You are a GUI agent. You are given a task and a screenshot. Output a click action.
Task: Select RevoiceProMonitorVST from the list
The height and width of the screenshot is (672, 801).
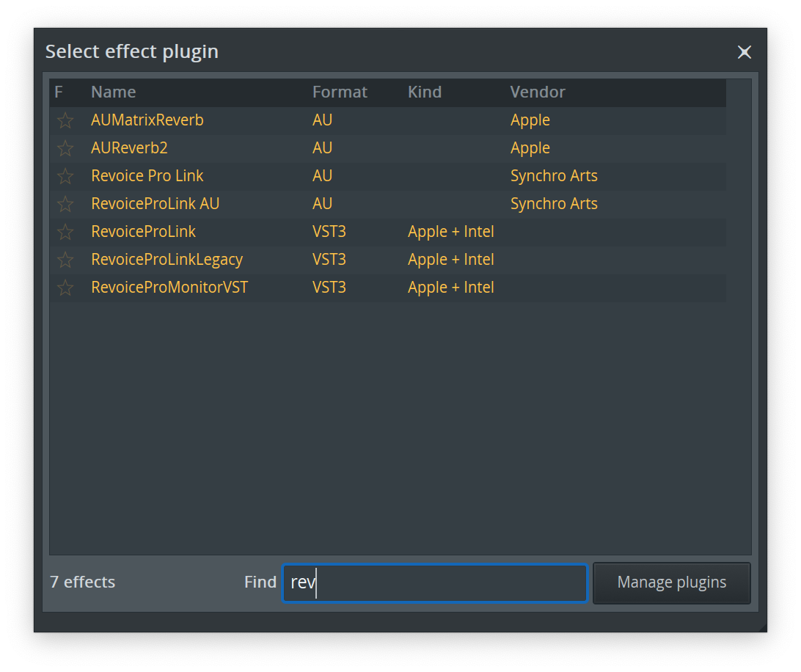pos(169,288)
